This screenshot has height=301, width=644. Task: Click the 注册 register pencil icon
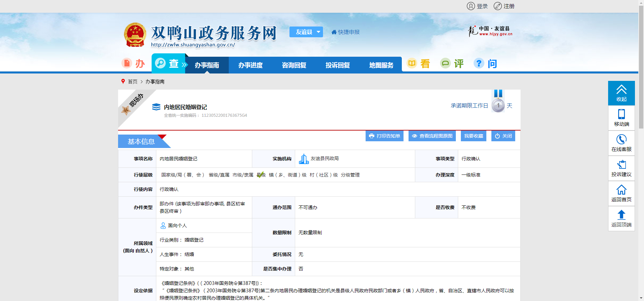pyautogui.click(x=497, y=6)
